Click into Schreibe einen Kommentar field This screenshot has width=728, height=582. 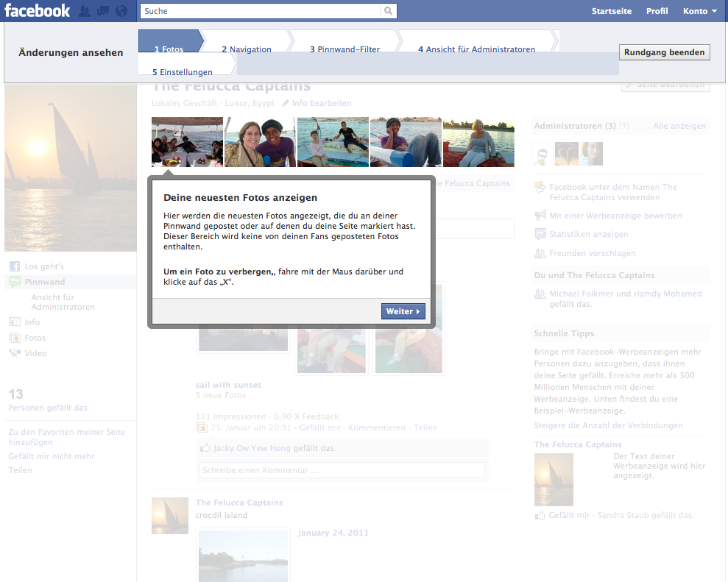342,470
